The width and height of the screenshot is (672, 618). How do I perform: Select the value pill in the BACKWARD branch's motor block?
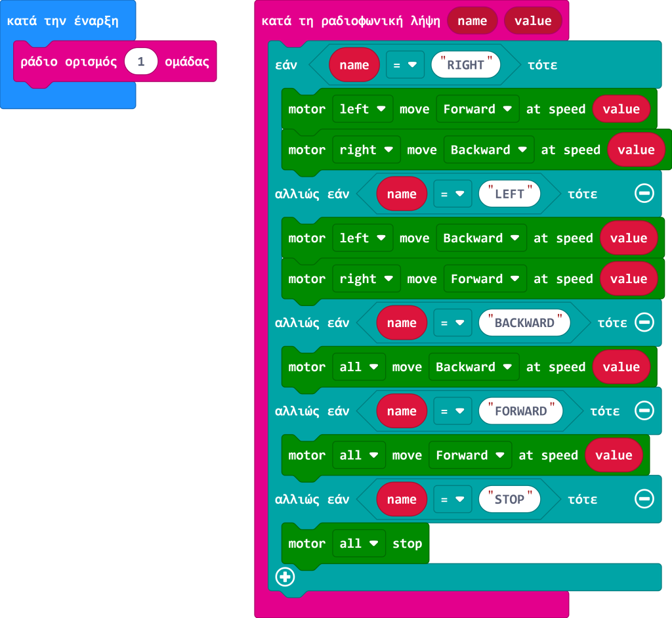click(x=621, y=366)
